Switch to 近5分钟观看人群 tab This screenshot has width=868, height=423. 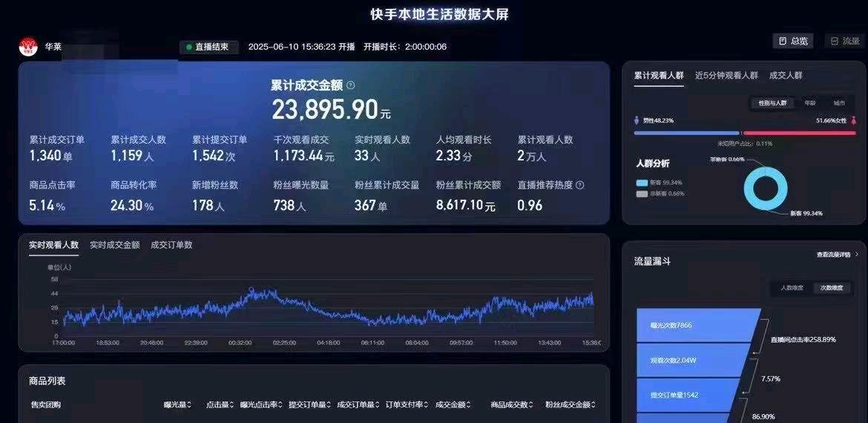click(726, 75)
